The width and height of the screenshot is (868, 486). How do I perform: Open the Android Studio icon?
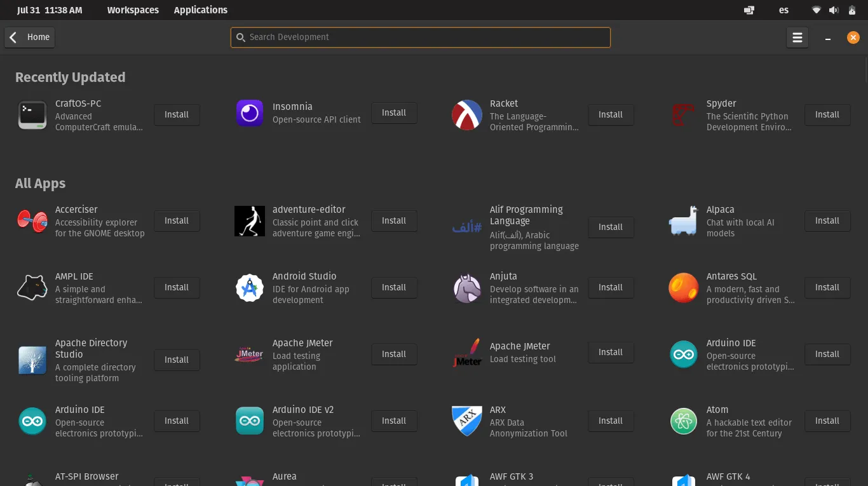(250, 288)
